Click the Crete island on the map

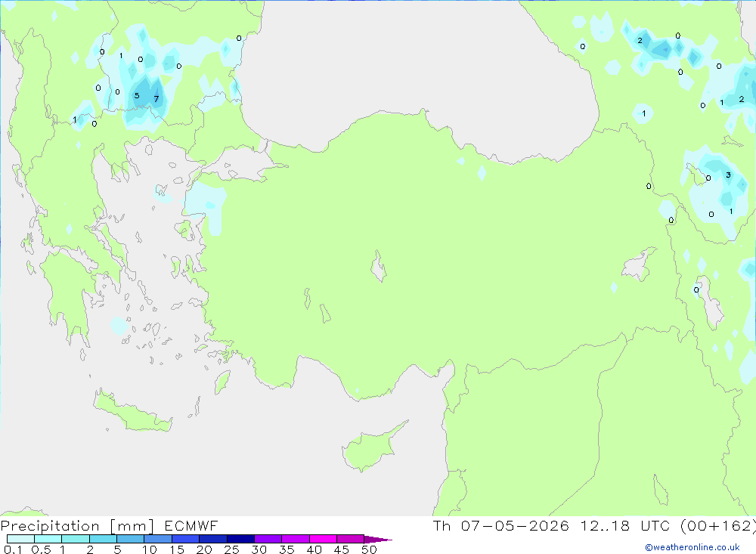(x=132, y=412)
